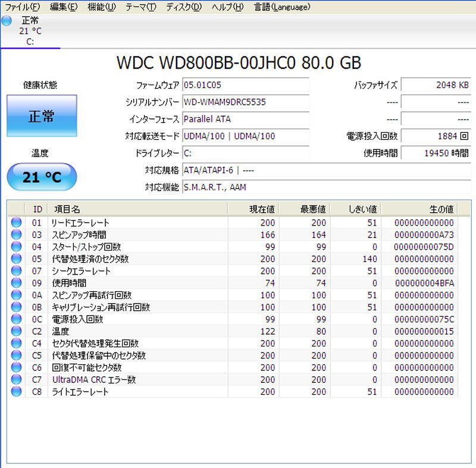Click the 21 °C temperature button
The width and height of the screenshot is (476, 468).
[41, 177]
